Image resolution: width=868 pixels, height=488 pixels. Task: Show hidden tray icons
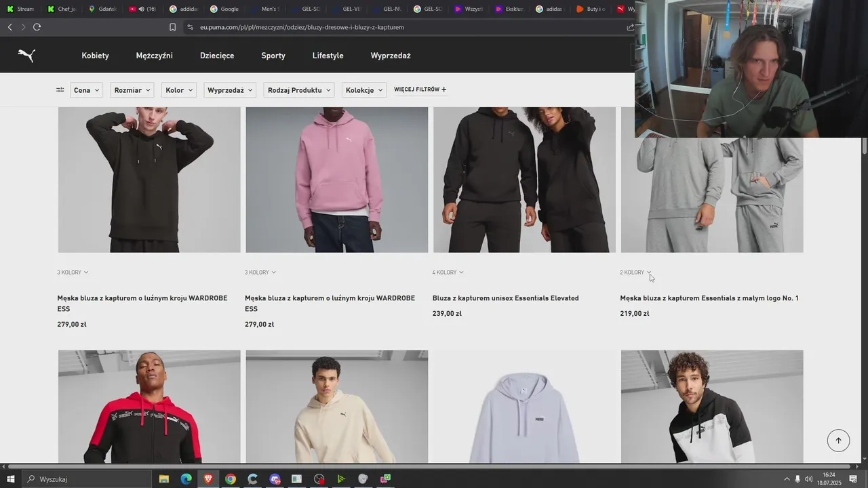(x=787, y=479)
